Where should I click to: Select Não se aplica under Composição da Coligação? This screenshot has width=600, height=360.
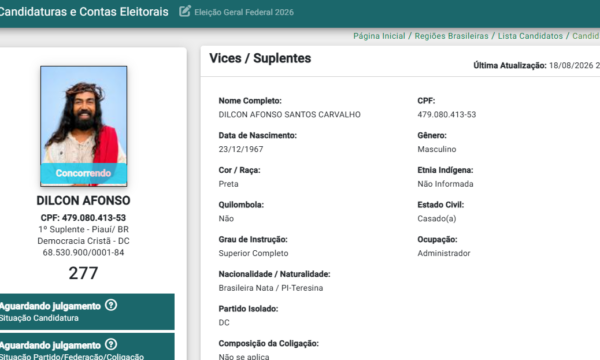pyautogui.click(x=244, y=356)
